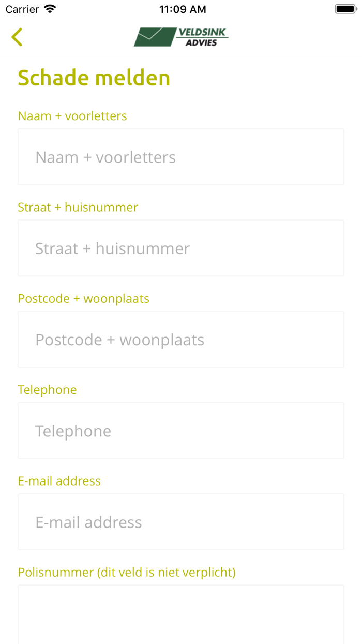Focus the Naam + voorletters input field
The width and height of the screenshot is (362, 644).
181,156
